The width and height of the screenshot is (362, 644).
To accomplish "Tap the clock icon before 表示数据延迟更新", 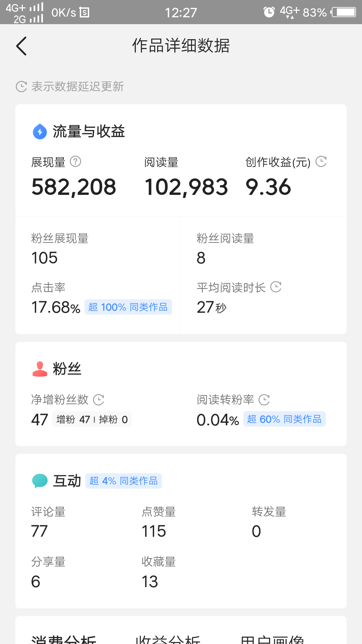I will 21,87.
